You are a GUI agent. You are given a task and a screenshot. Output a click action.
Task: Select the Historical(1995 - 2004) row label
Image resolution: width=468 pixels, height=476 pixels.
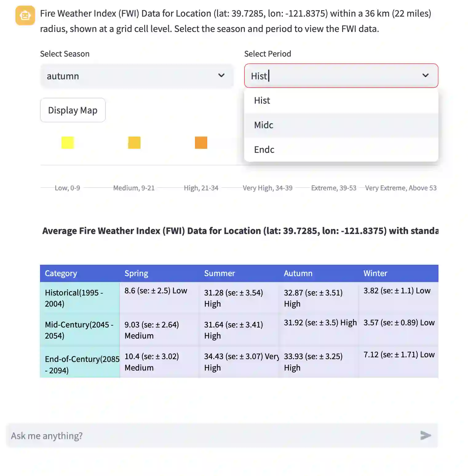tap(80, 298)
